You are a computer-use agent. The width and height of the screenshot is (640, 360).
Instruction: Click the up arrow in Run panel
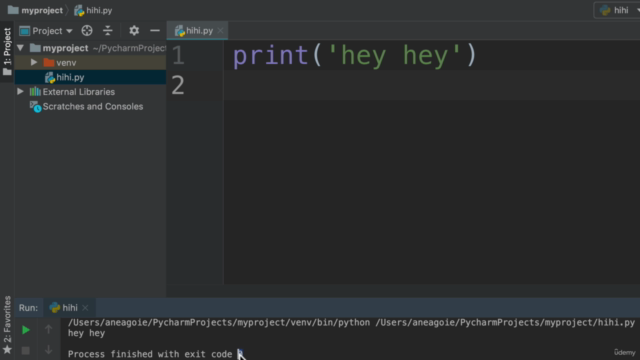pyautogui.click(x=49, y=329)
